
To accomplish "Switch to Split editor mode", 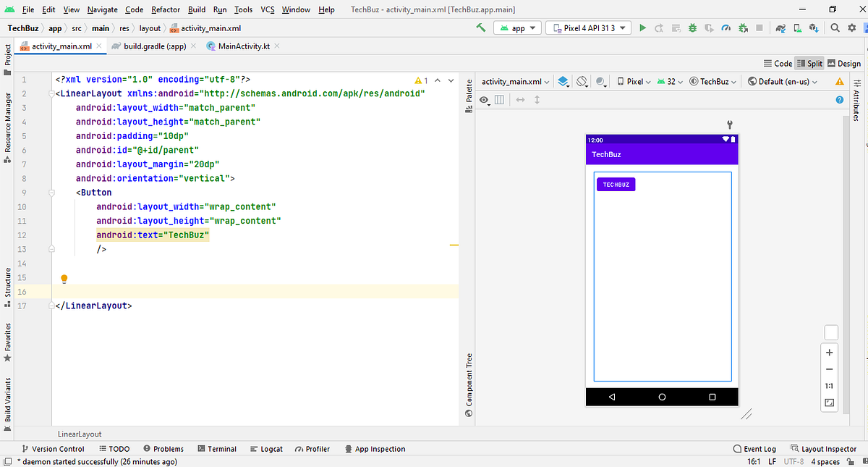I will [809, 63].
